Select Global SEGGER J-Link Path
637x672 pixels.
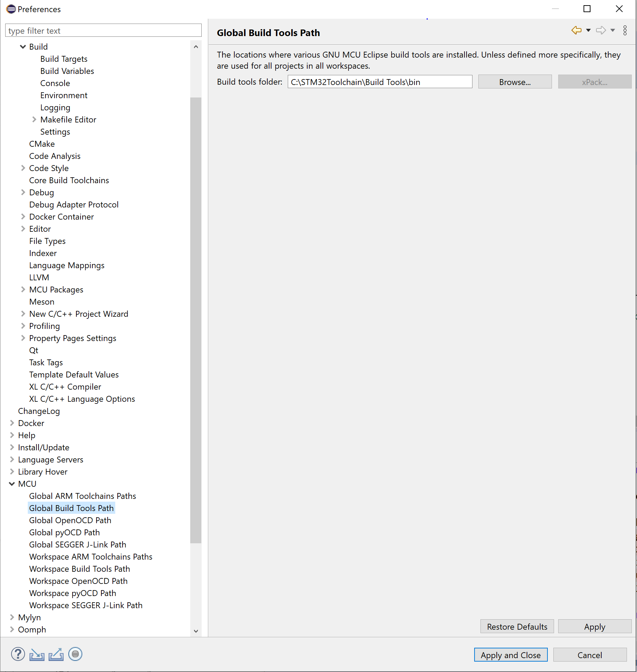[78, 544]
